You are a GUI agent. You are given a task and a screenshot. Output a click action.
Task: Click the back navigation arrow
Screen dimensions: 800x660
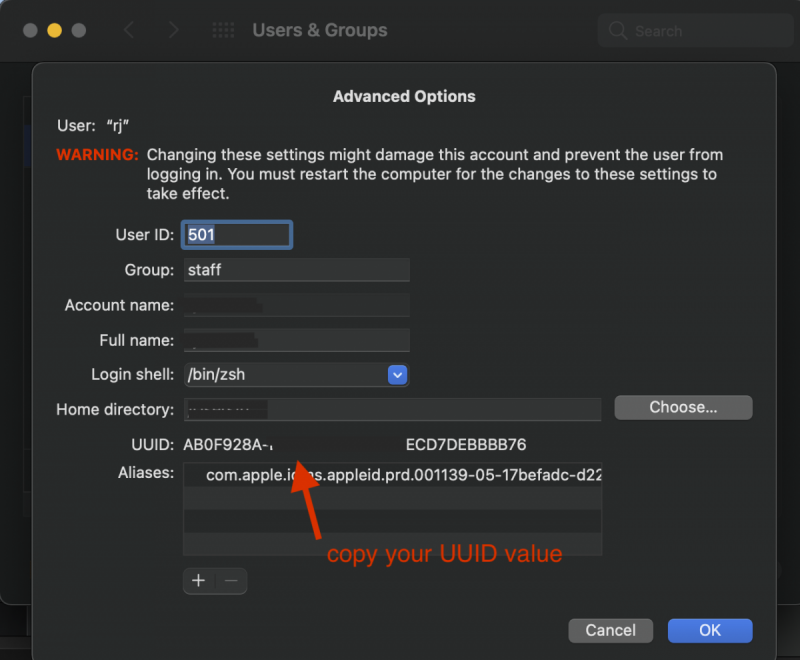pos(128,30)
